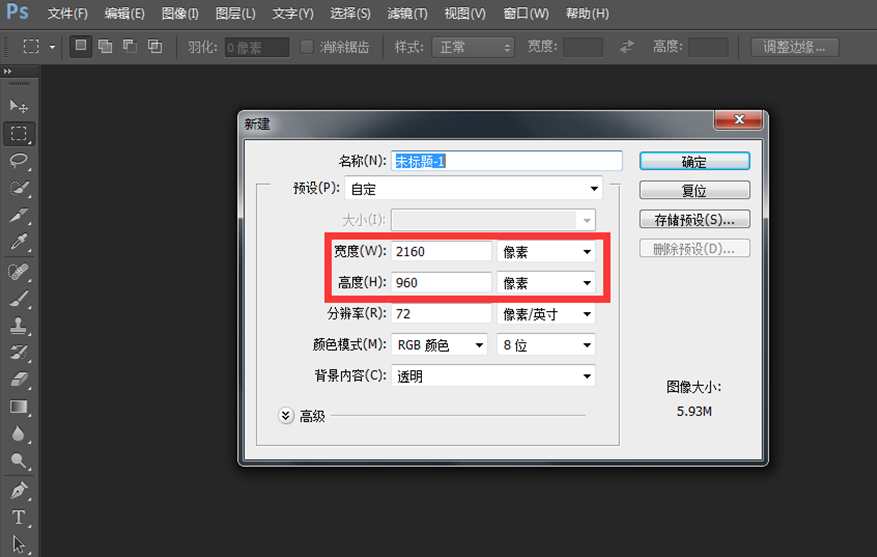
Task: Select the Spot Healing Brush tool
Action: click(18, 272)
